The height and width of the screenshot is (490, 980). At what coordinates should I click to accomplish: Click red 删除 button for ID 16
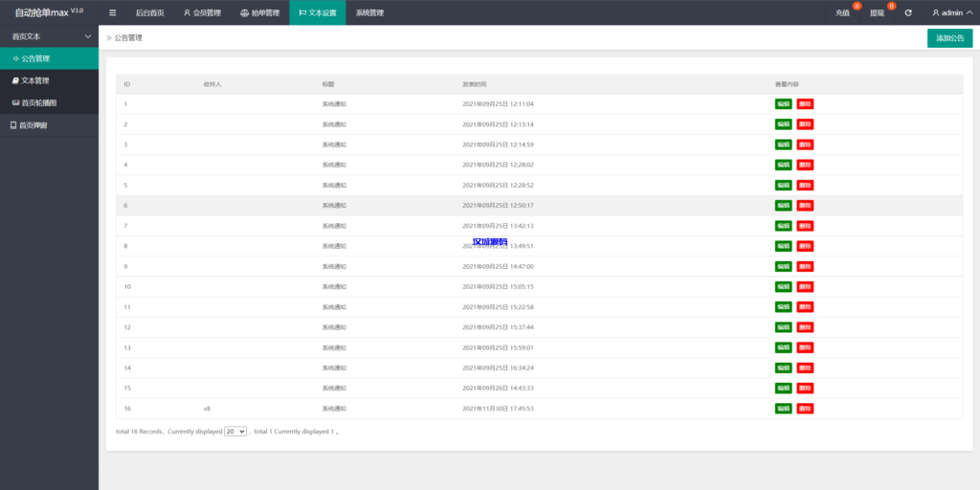[805, 409]
